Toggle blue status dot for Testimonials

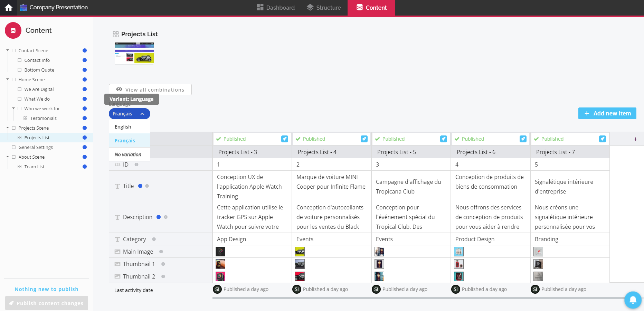85,118
